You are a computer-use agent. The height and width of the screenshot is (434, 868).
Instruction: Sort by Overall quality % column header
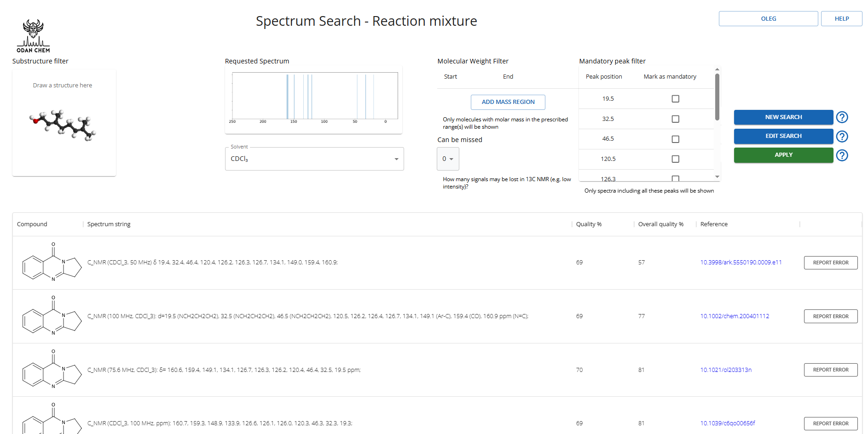(660, 224)
